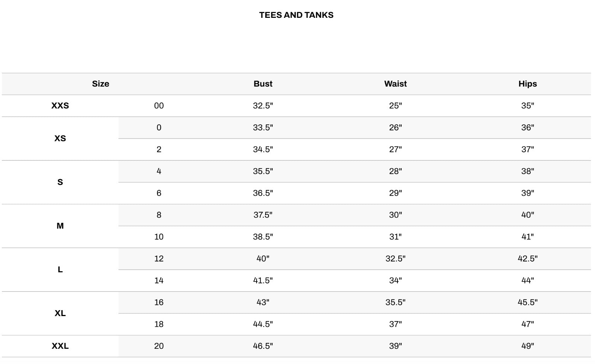Click the Bust column header

(x=263, y=84)
